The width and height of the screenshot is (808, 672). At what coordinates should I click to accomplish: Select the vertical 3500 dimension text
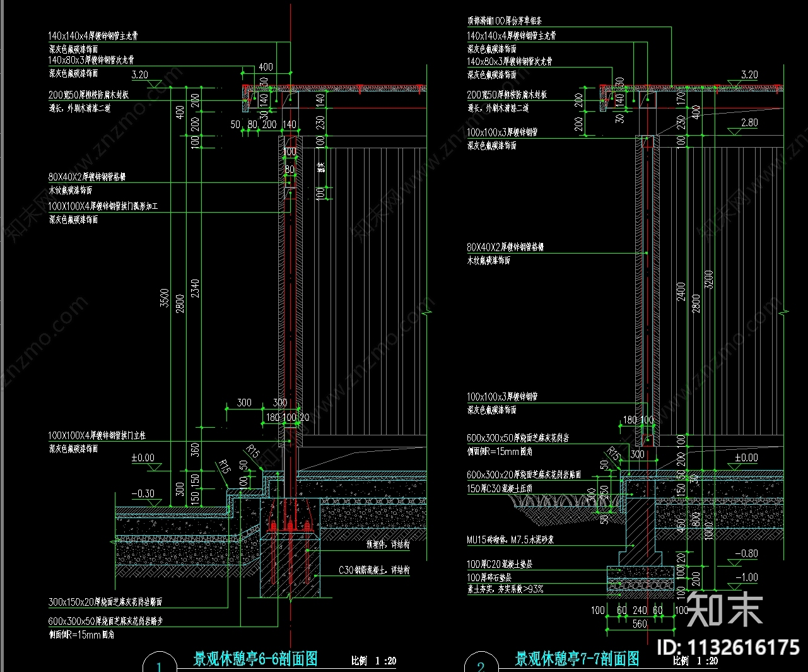point(165,299)
